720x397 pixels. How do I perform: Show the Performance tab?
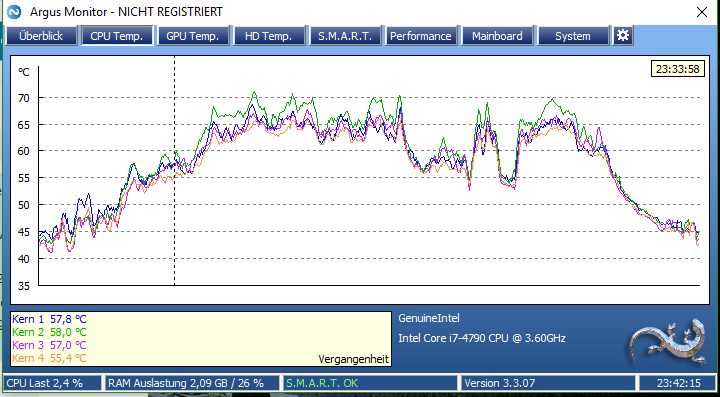pos(421,36)
